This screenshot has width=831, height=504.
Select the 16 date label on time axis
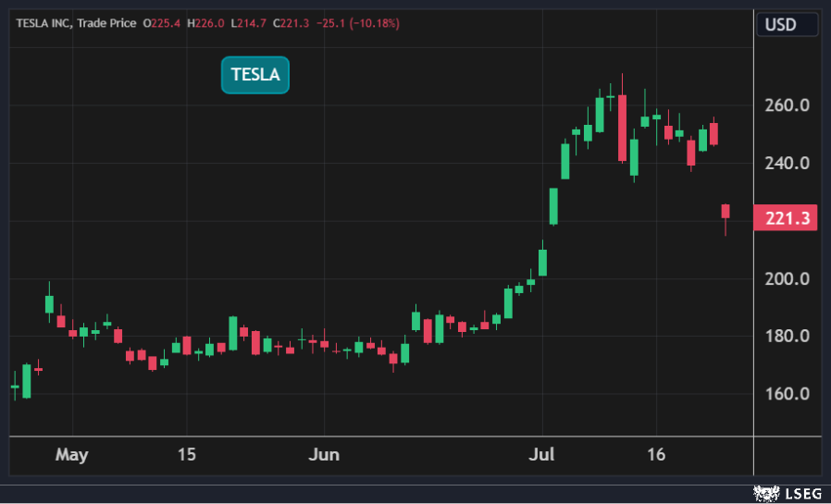tap(656, 455)
